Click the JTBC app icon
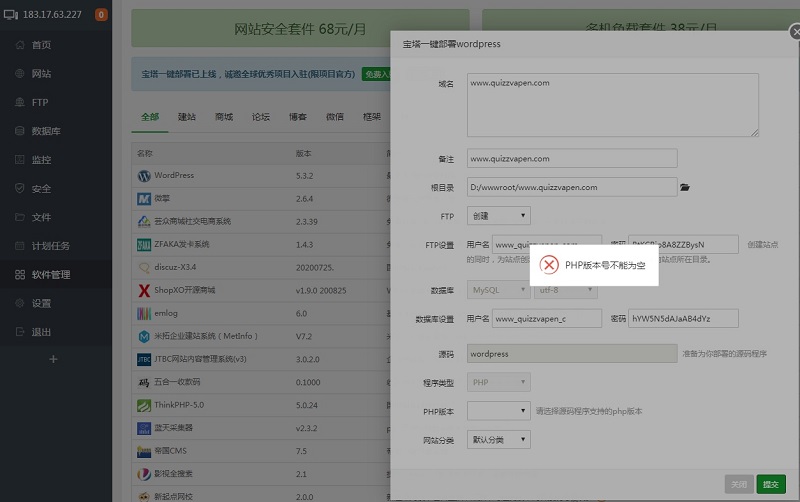The width and height of the screenshot is (800, 502). [144, 359]
